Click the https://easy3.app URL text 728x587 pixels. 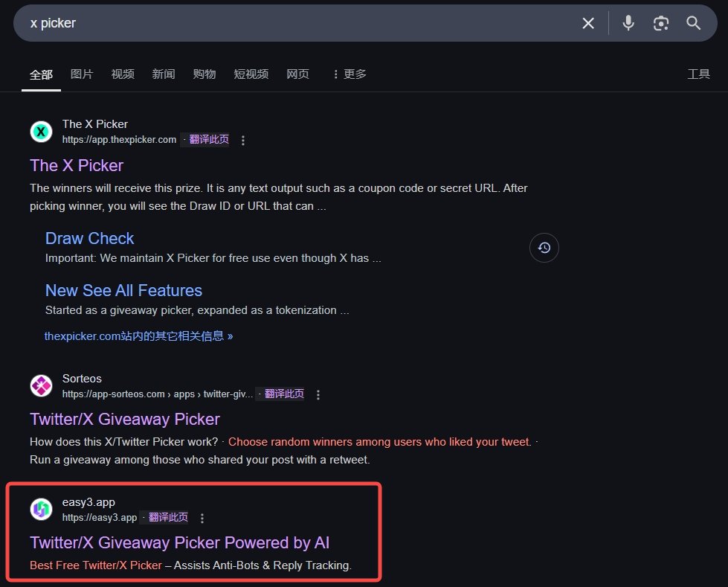click(100, 517)
